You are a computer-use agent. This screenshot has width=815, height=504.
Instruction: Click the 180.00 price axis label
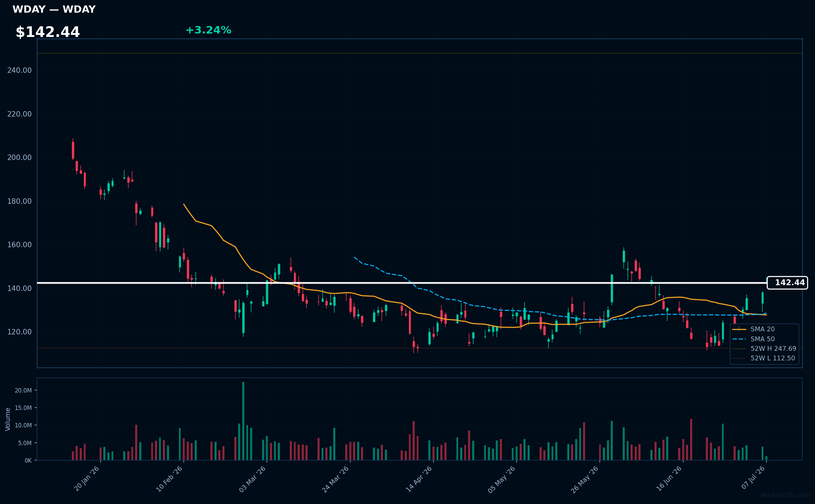point(20,201)
